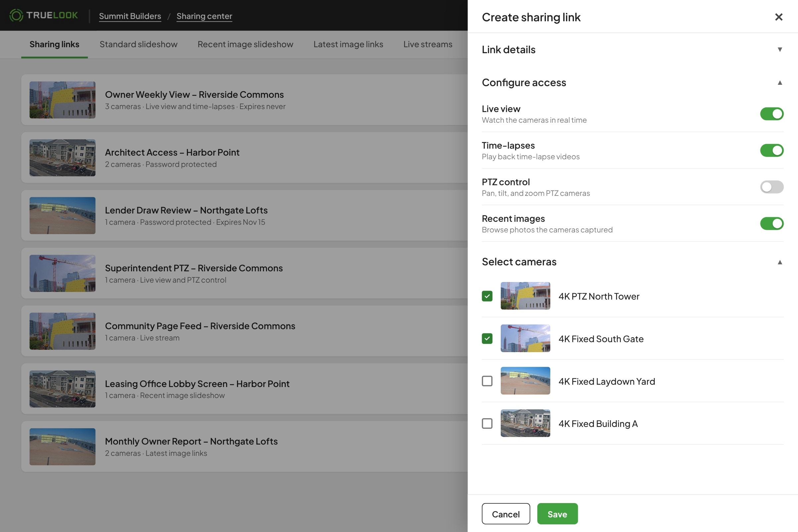Click the Monthly Owner Report thumbnail image
Screen dimensions: 798x532
[63, 447]
